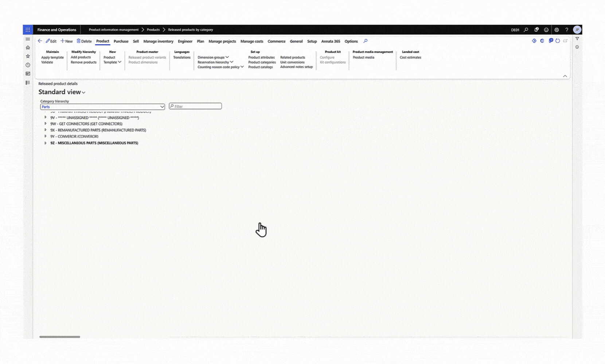The height and width of the screenshot is (364, 605).
Task: Click the notifications bell icon
Action: [536, 30]
